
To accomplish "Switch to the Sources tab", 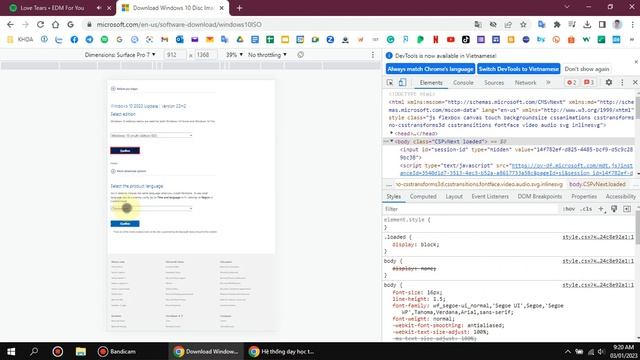I will coord(494,82).
